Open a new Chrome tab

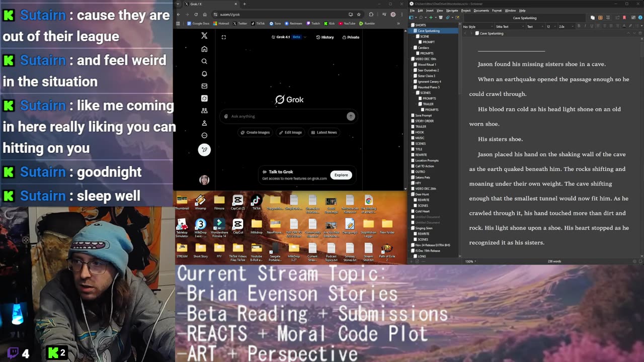coord(245,4)
